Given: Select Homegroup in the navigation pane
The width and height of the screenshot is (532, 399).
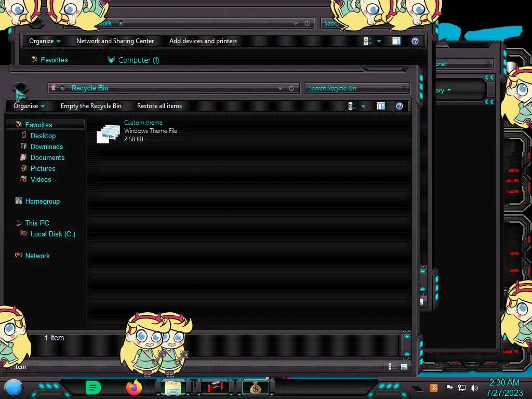Looking at the screenshot, I should coord(43,201).
